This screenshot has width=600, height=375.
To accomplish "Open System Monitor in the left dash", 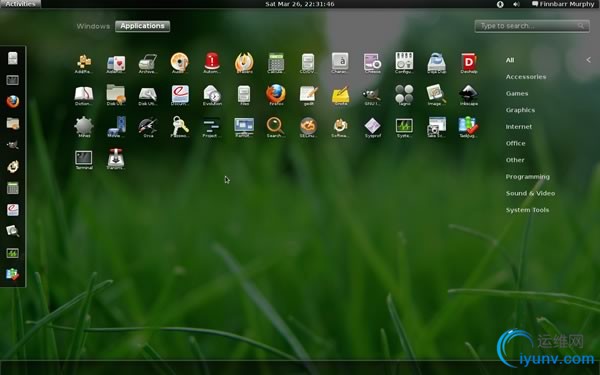I will coord(13,253).
